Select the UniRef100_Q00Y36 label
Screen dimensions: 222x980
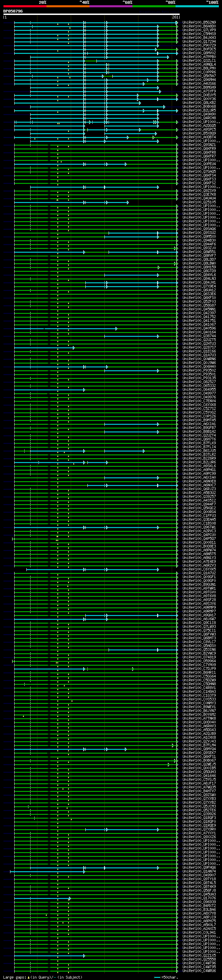coord(199,99)
